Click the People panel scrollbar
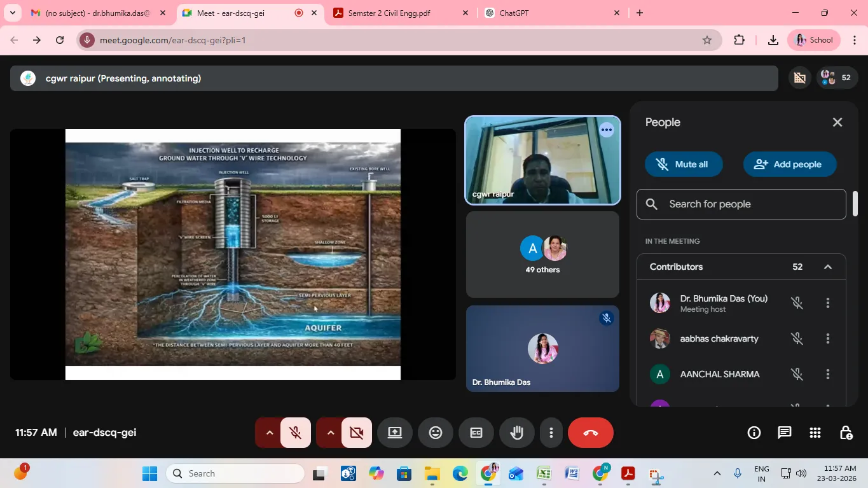This screenshot has width=868, height=488. [855, 204]
